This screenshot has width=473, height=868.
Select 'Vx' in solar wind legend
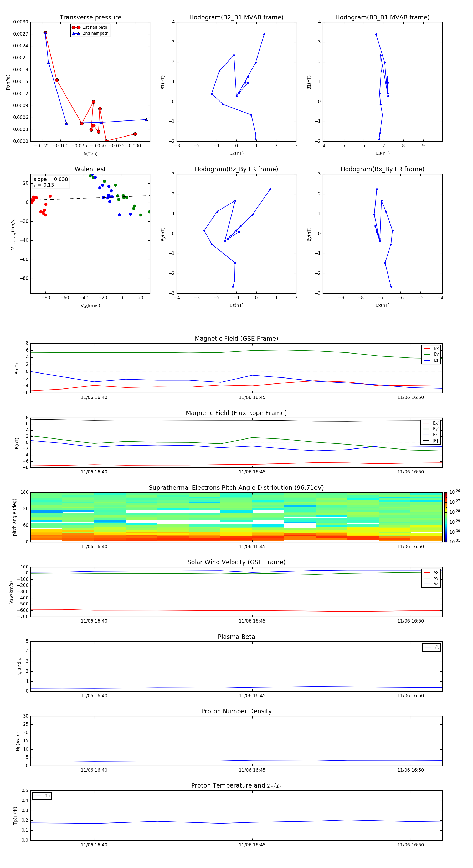point(431,572)
